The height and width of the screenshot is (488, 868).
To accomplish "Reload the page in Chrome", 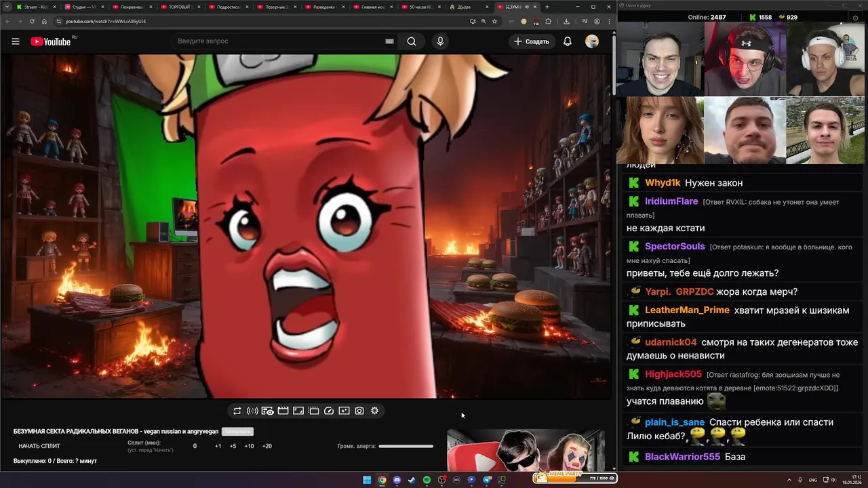I will (x=32, y=21).
